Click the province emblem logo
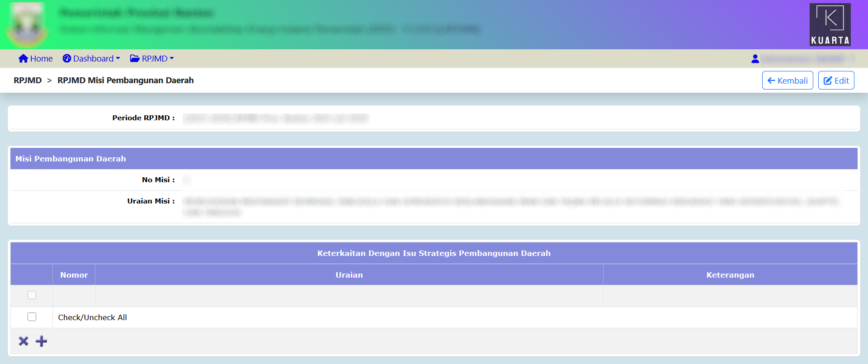868x364 pixels. [27, 25]
